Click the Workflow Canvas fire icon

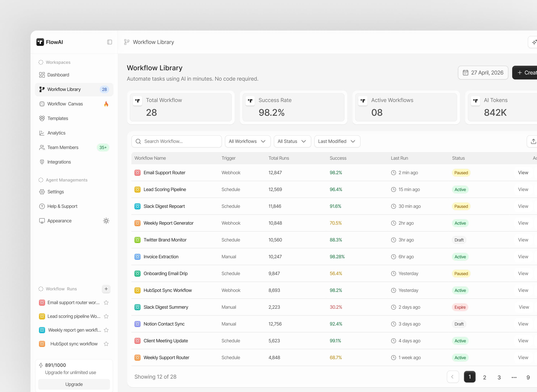click(x=106, y=104)
